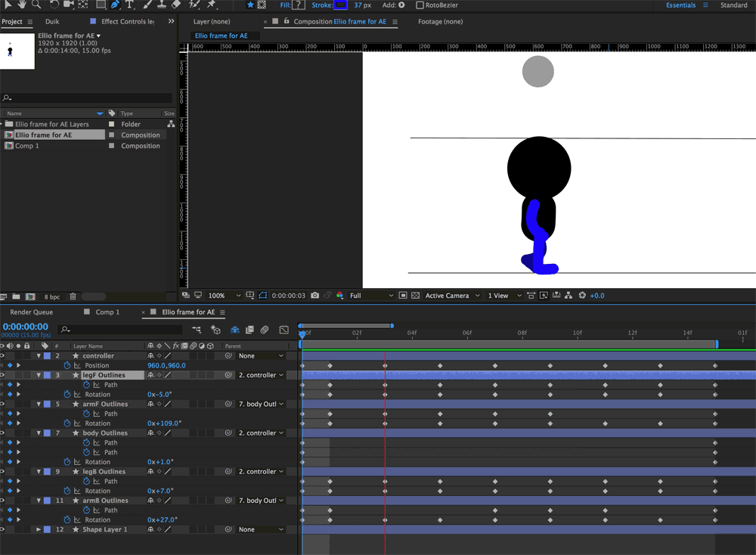Select the Type tool
This screenshot has width=756, height=555.
129,6
